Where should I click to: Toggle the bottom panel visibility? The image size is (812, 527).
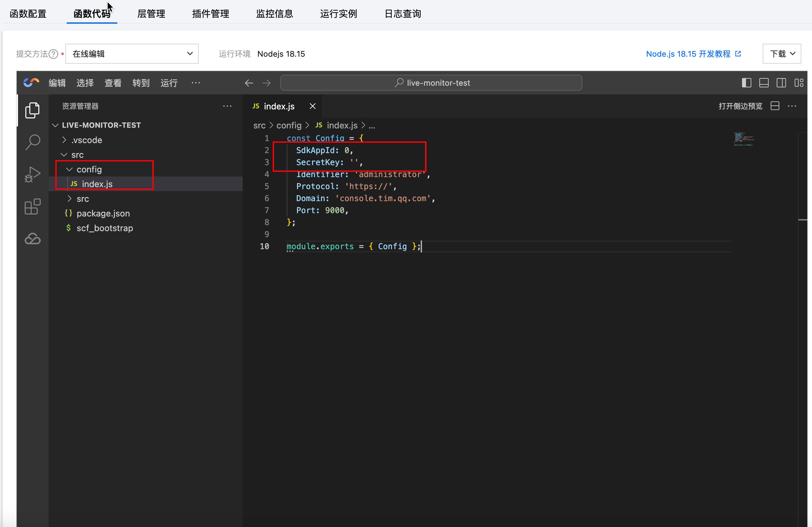pos(764,83)
